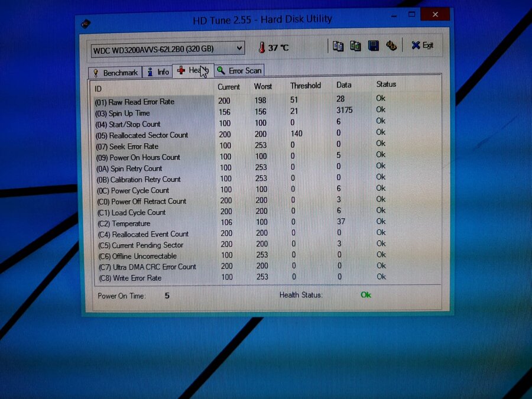Screen dimensions: 532x399
Task: Click the 37 °C temperature reading in toolbar
Action: (x=278, y=48)
